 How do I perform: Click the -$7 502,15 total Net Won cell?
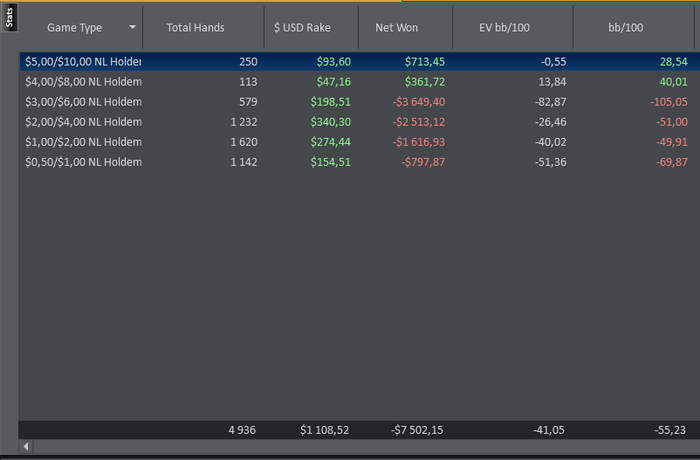pos(417,430)
